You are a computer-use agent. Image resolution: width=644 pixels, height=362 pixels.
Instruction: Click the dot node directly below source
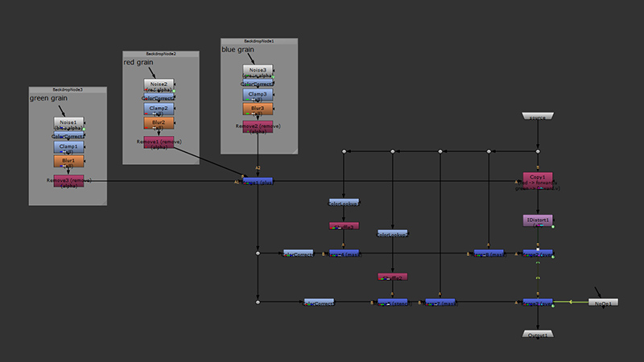pyautogui.click(x=538, y=150)
